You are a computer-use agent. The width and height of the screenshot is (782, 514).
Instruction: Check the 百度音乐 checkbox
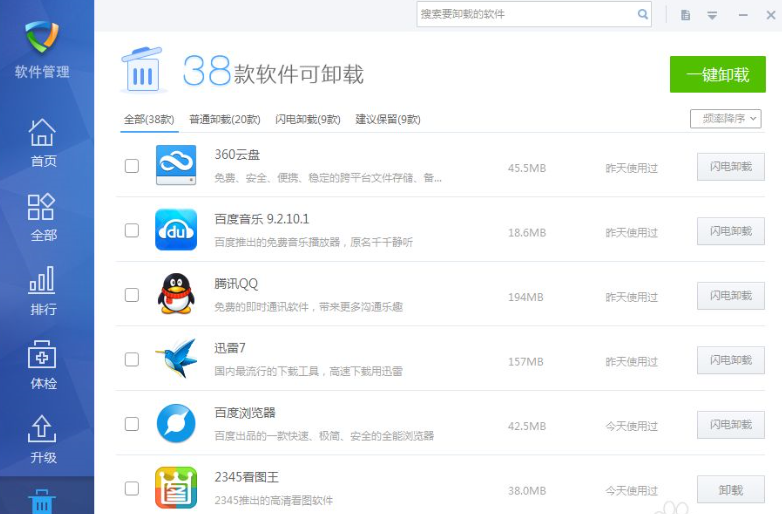[x=132, y=230]
